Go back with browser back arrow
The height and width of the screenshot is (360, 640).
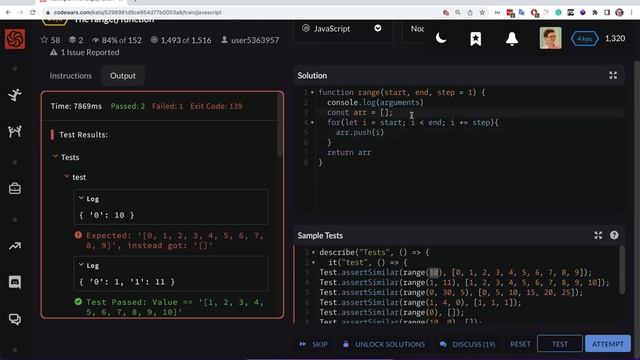[x=8, y=12]
